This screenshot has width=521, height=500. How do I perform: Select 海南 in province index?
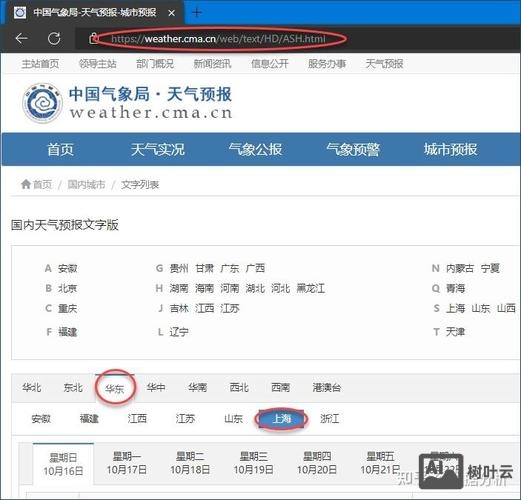pos(204,288)
